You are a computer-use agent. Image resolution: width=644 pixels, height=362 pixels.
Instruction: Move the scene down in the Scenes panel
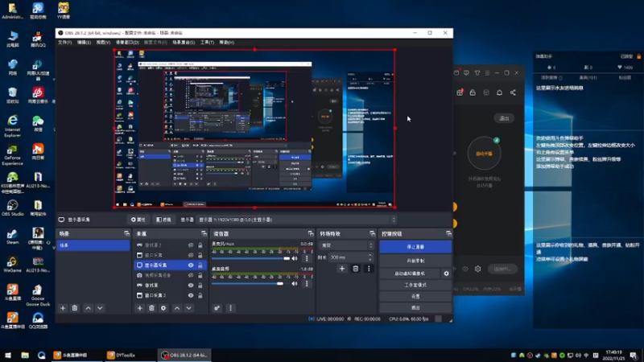pyautogui.click(x=100, y=308)
